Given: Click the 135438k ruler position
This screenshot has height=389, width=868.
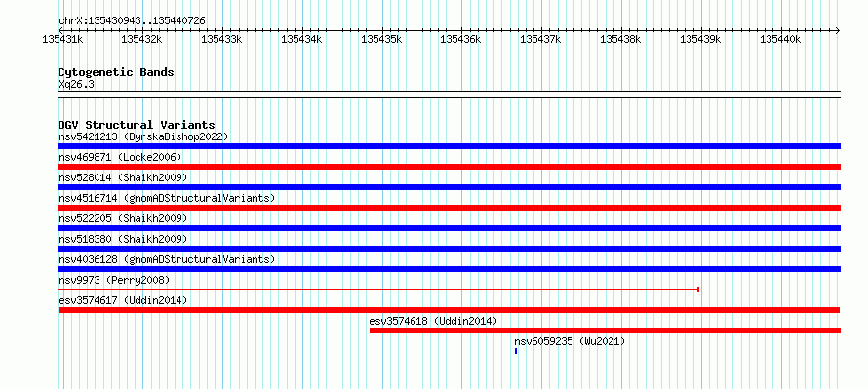Looking at the screenshot, I should pyautogui.click(x=620, y=39).
